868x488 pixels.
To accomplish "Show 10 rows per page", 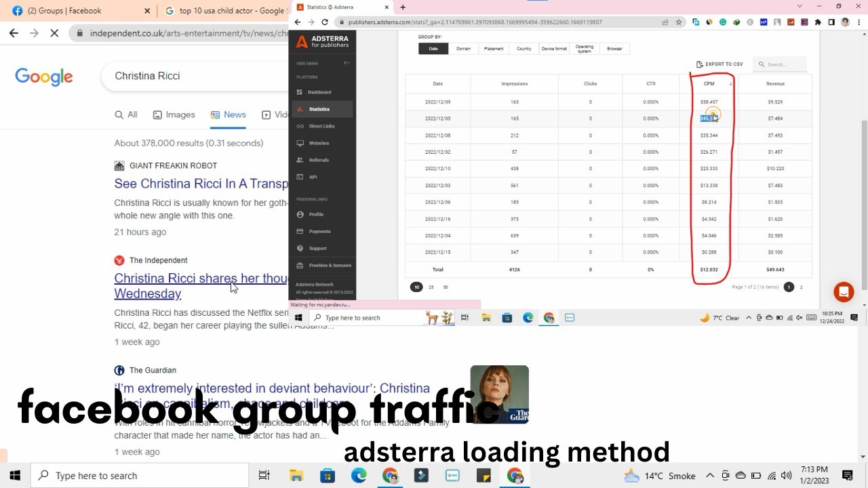I will pyautogui.click(x=416, y=287).
